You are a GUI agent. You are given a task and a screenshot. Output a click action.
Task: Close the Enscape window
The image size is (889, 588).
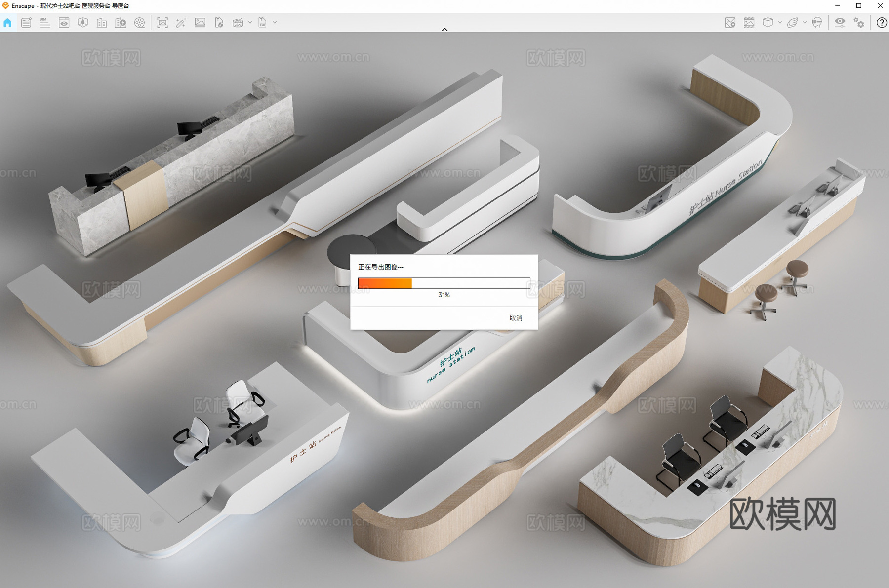pos(880,6)
